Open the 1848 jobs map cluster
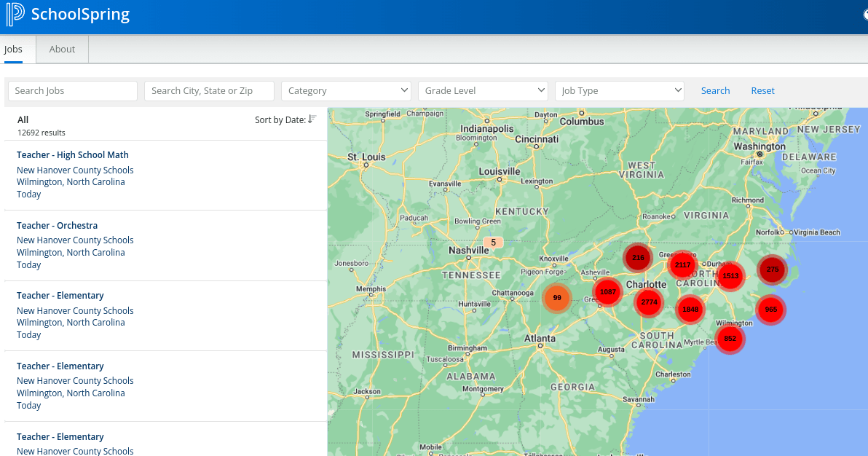The height and width of the screenshot is (456, 868). click(690, 309)
